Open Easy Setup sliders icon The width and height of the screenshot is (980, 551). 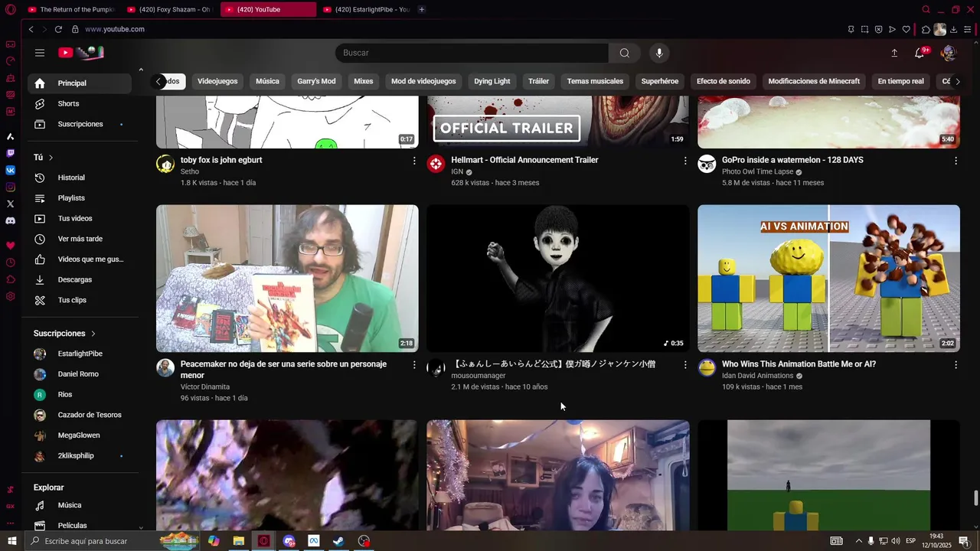pos(967,29)
